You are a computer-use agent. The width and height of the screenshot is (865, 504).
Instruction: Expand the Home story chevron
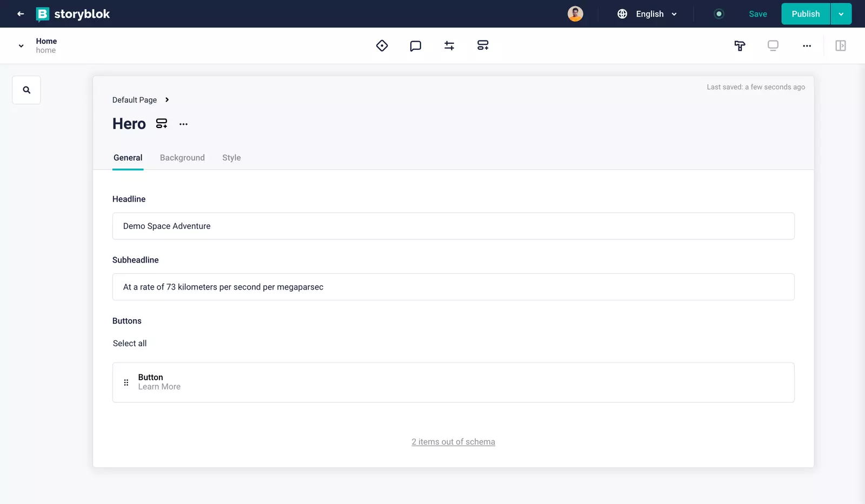[x=21, y=46]
